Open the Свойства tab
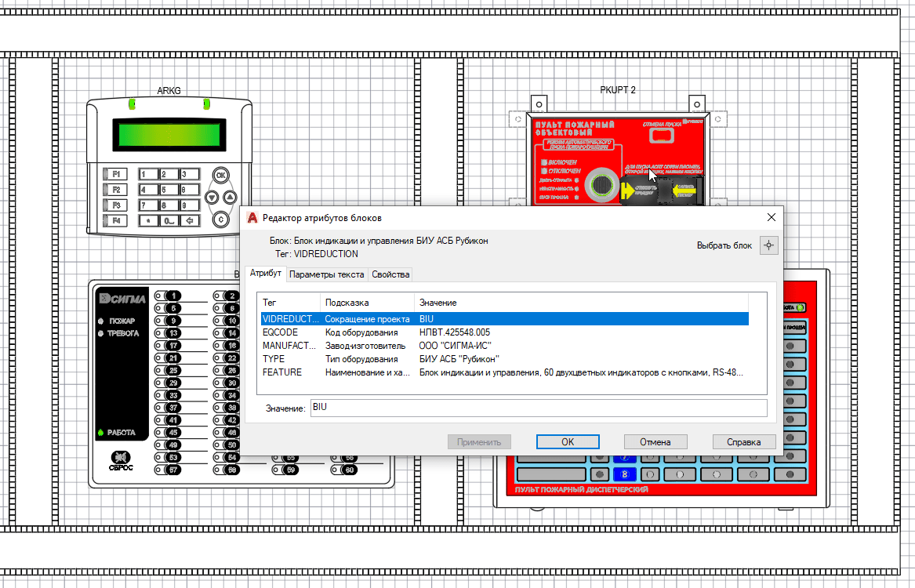This screenshot has height=588, width=915. [x=390, y=274]
